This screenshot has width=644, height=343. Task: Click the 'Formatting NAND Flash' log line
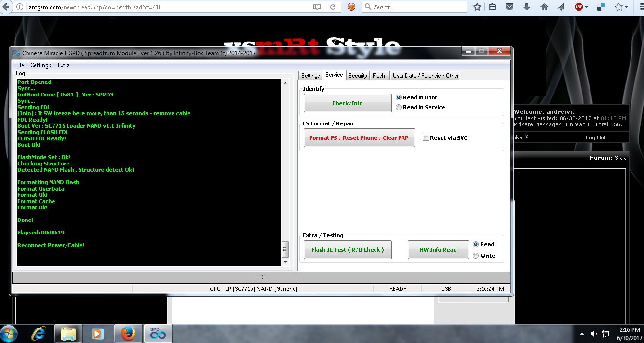(x=48, y=182)
